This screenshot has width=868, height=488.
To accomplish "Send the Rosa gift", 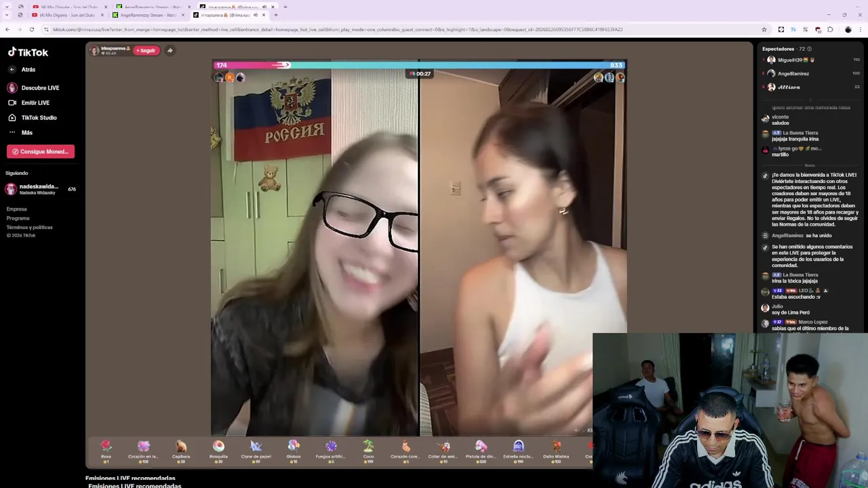I will [x=106, y=450].
